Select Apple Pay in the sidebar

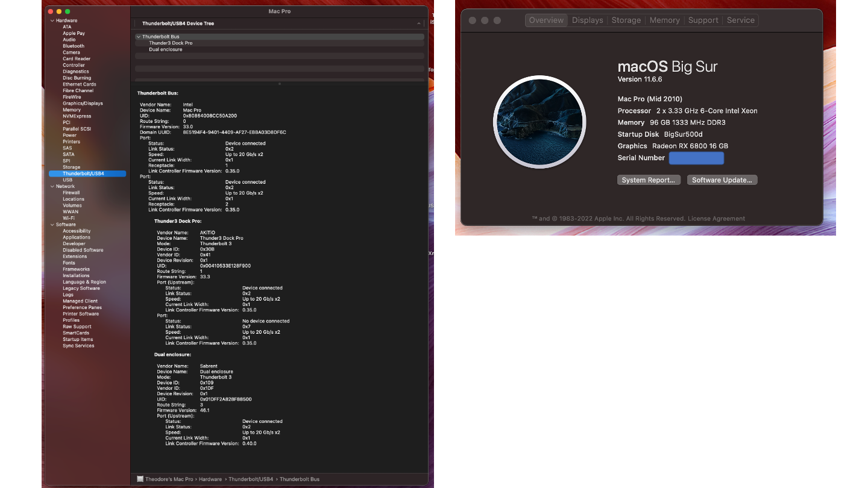tap(74, 33)
